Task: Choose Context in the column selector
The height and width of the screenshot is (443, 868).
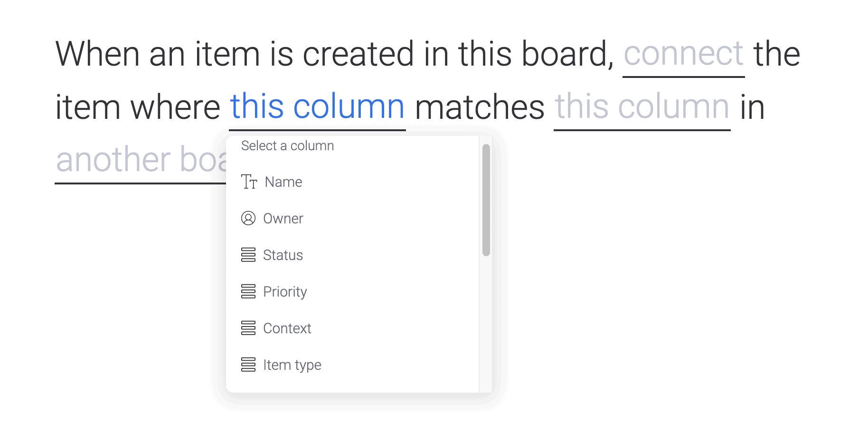Action: click(287, 328)
